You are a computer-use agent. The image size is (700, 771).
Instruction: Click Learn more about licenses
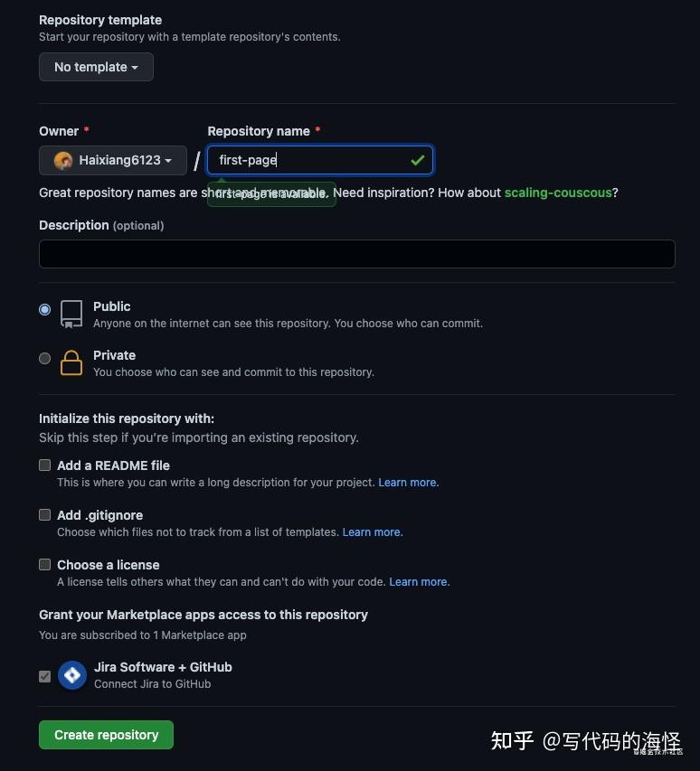point(418,581)
